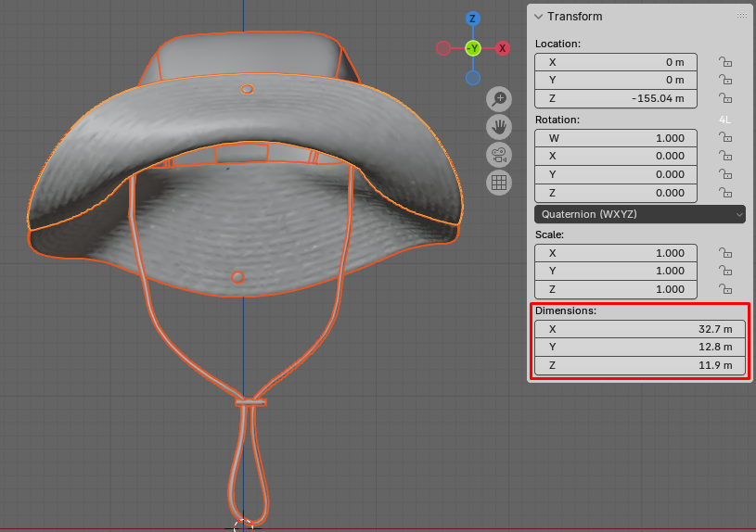Screen dimensions: 756x532
Task: Lock the Rotation W value
Action: tap(725, 138)
